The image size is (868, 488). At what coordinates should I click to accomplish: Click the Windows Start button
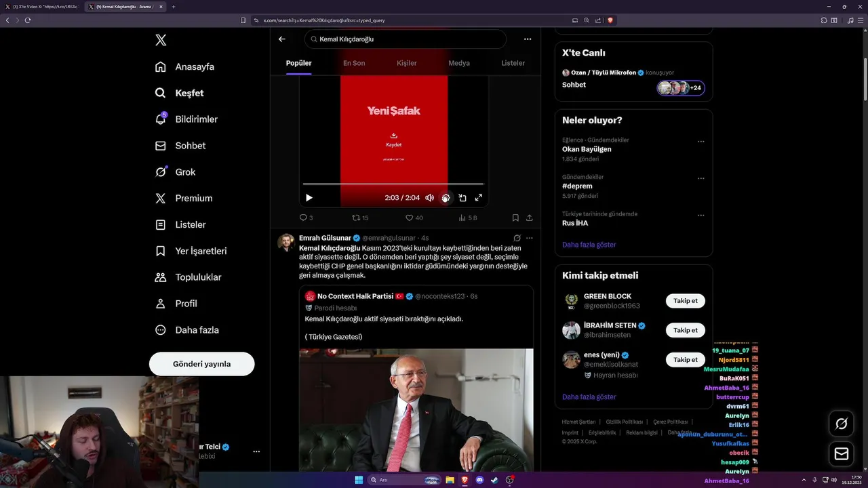click(x=359, y=480)
